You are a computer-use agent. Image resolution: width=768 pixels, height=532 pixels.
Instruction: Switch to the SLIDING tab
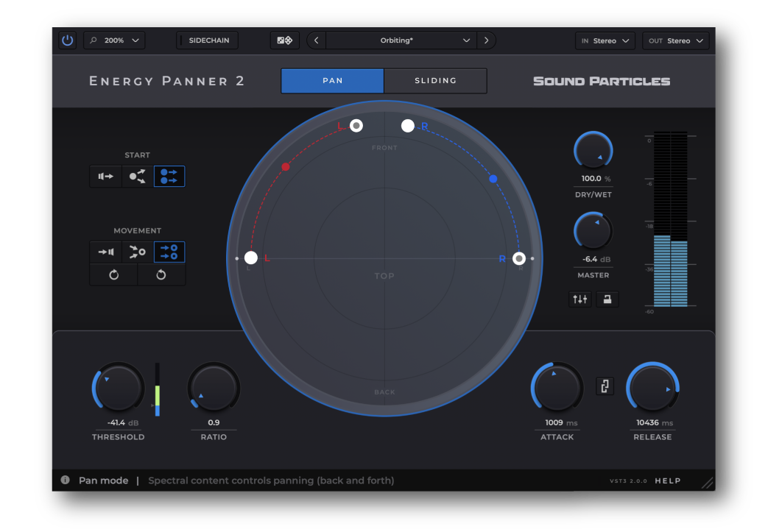[x=435, y=81]
